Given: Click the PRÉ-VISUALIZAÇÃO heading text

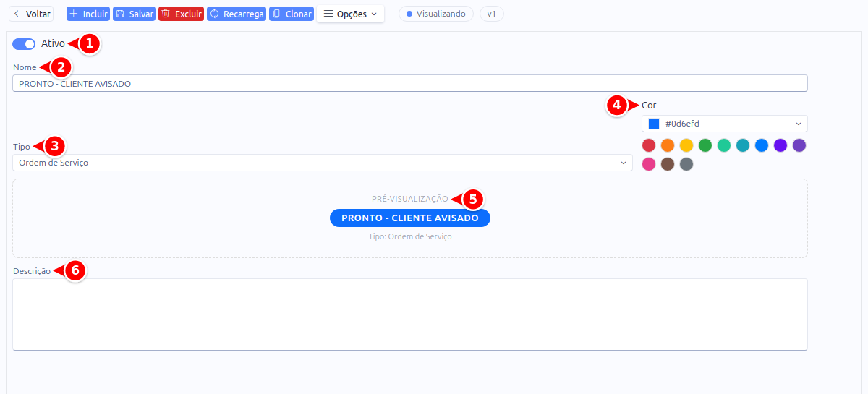Looking at the screenshot, I should click(x=410, y=198).
